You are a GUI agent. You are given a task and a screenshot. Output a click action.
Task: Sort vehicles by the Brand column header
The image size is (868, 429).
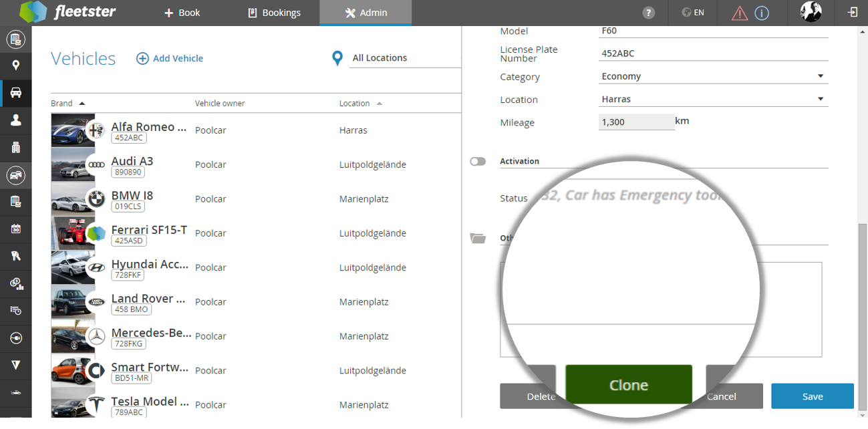68,104
